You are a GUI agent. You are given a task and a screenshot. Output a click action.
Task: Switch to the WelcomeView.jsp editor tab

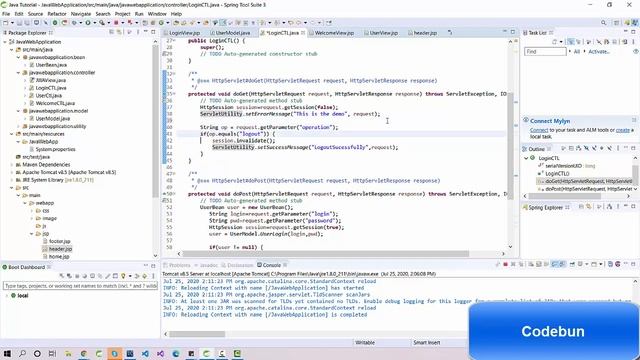click(x=334, y=33)
